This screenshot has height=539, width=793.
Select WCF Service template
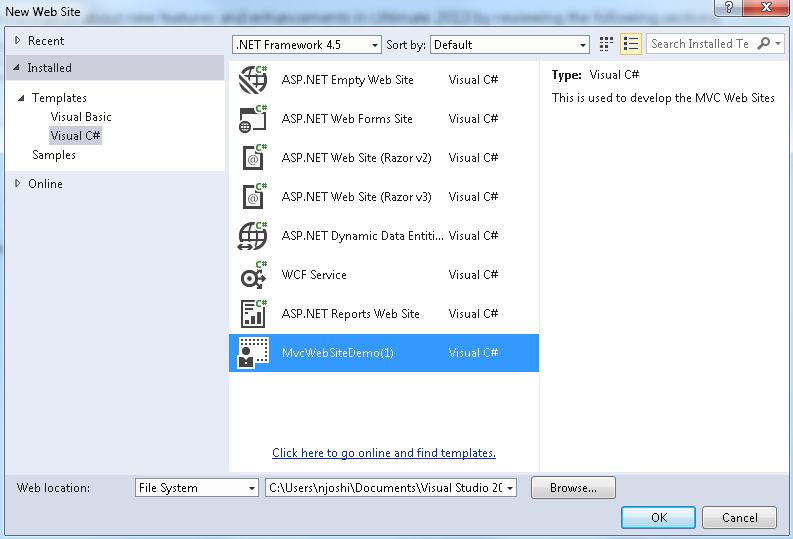pyautogui.click(x=384, y=275)
